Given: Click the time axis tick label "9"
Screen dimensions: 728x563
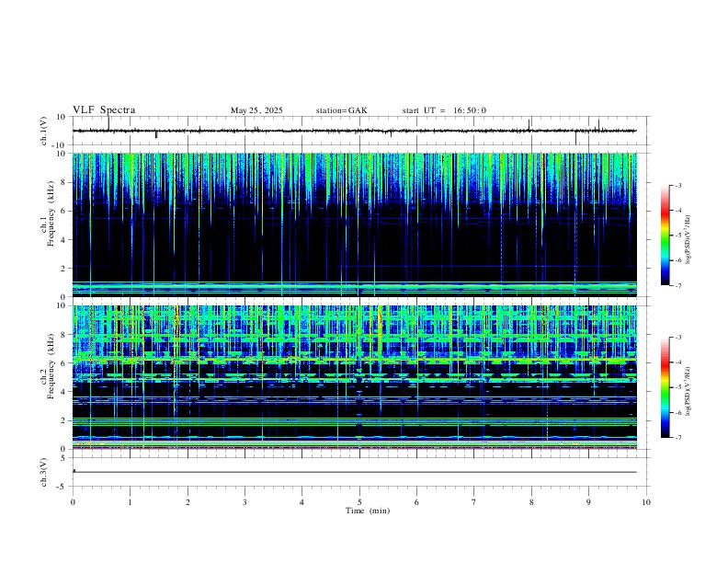Looking at the screenshot, I should 588,502.
